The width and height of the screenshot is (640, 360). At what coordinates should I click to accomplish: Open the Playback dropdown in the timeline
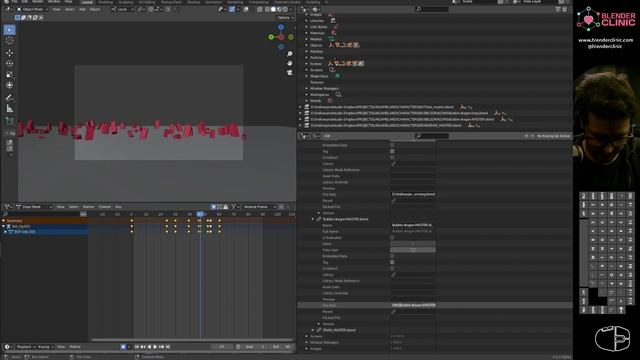tap(25, 347)
